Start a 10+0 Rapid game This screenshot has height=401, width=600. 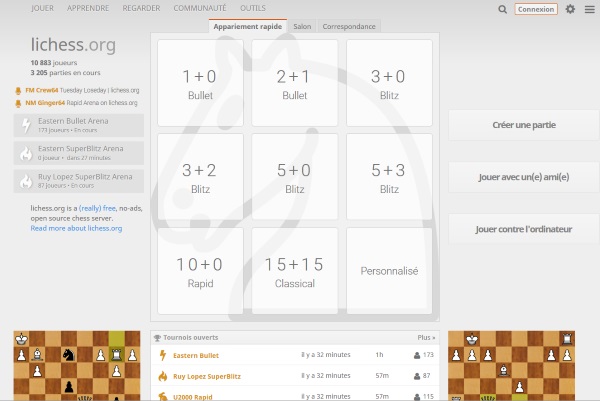pos(200,271)
